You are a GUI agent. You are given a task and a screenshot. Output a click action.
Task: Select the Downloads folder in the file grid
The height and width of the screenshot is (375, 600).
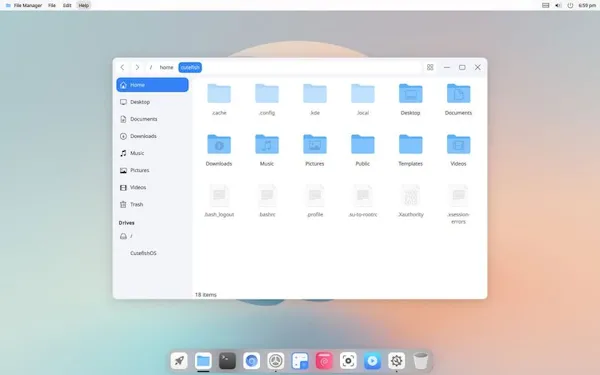point(219,144)
